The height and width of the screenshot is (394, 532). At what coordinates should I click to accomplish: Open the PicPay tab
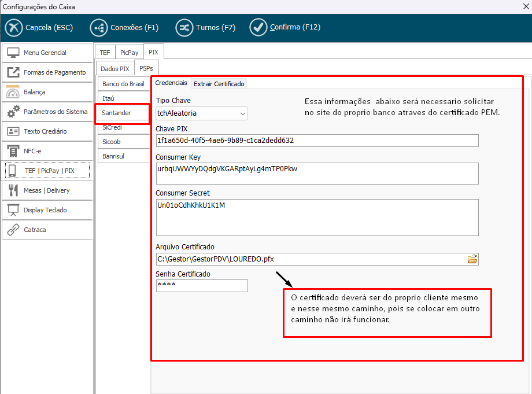pos(130,53)
